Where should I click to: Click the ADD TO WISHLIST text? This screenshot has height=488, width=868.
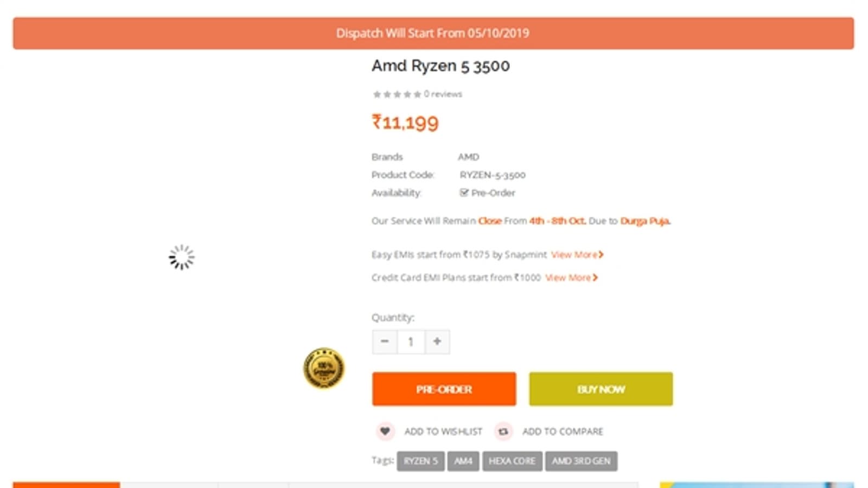443,432
